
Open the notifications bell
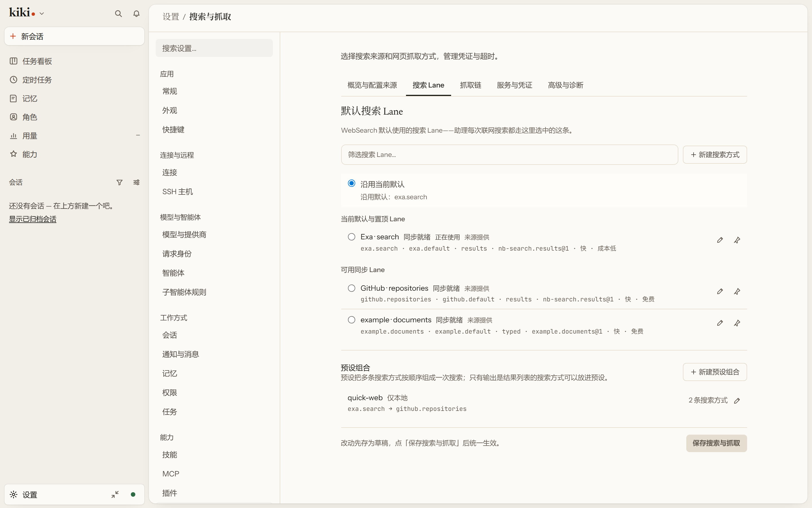(x=136, y=14)
